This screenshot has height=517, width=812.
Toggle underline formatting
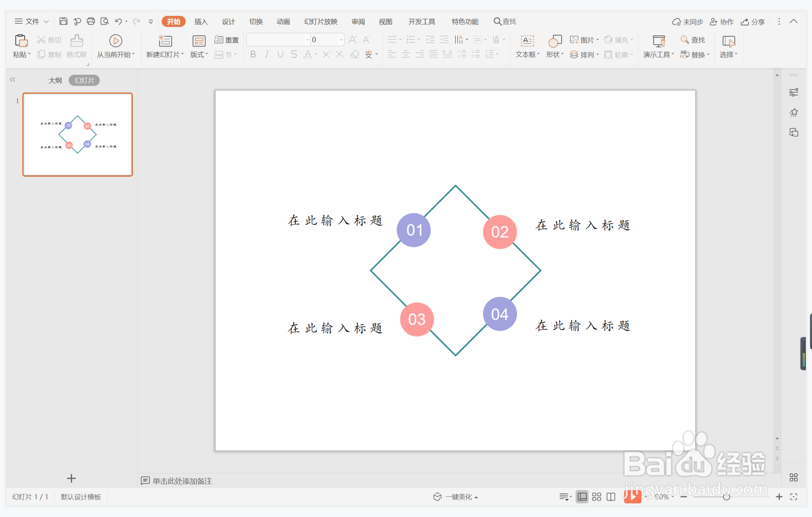coord(280,54)
